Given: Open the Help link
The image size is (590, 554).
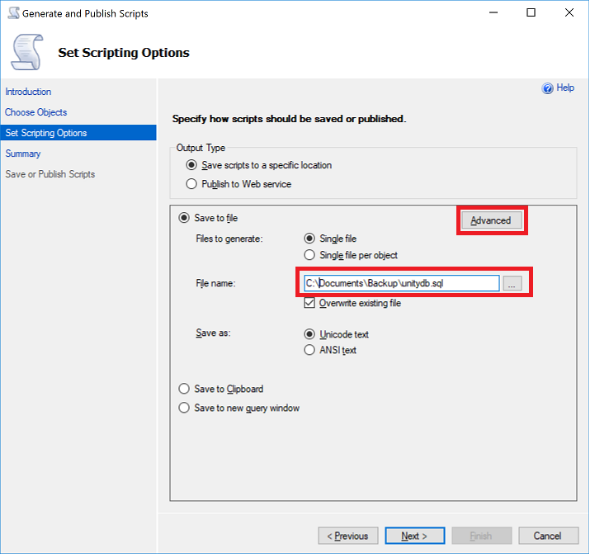Looking at the screenshot, I should [x=565, y=88].
